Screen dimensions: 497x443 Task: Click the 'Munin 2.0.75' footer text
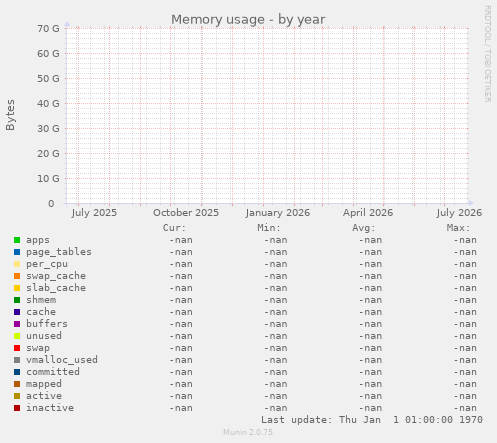click(x=248, y=432)
